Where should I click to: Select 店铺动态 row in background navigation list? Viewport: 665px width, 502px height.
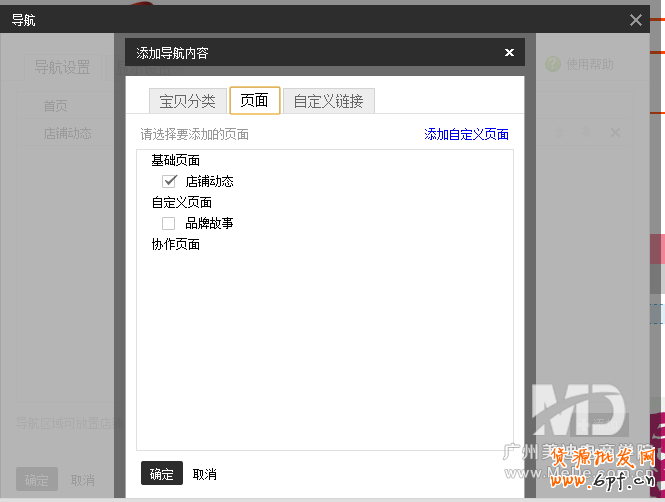point(67,133)
